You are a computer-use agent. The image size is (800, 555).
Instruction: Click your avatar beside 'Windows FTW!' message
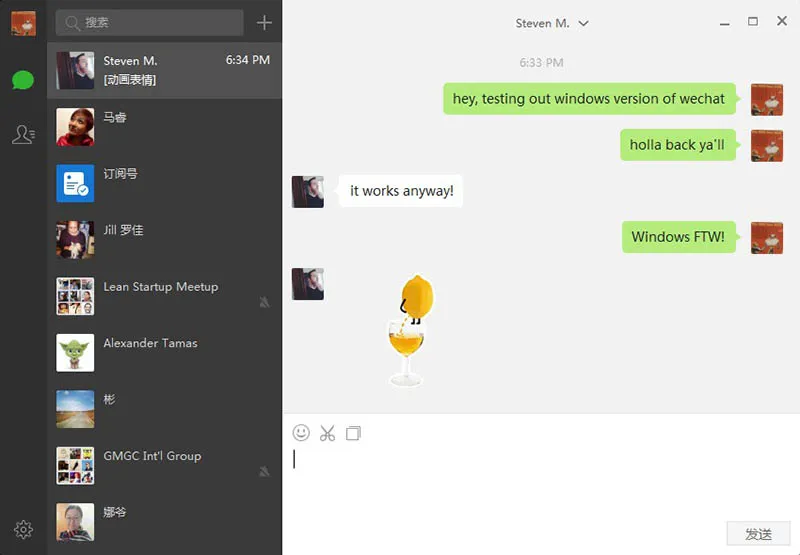tap(766, 238)
